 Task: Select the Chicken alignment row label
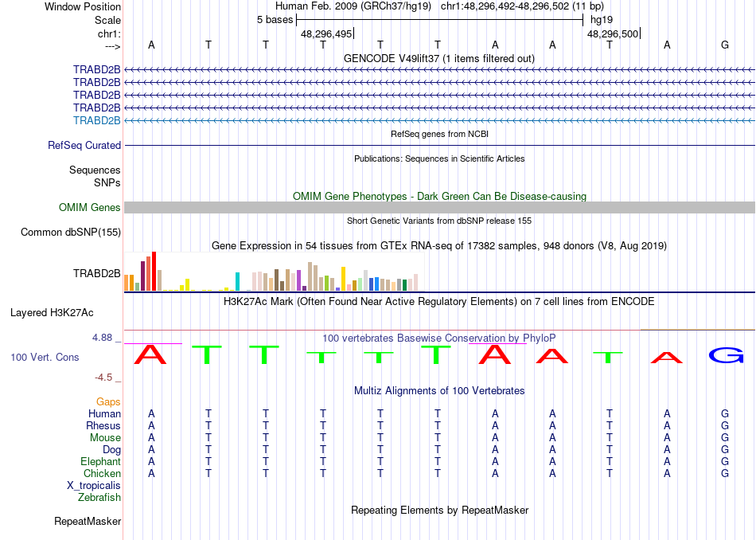point(102,473)
